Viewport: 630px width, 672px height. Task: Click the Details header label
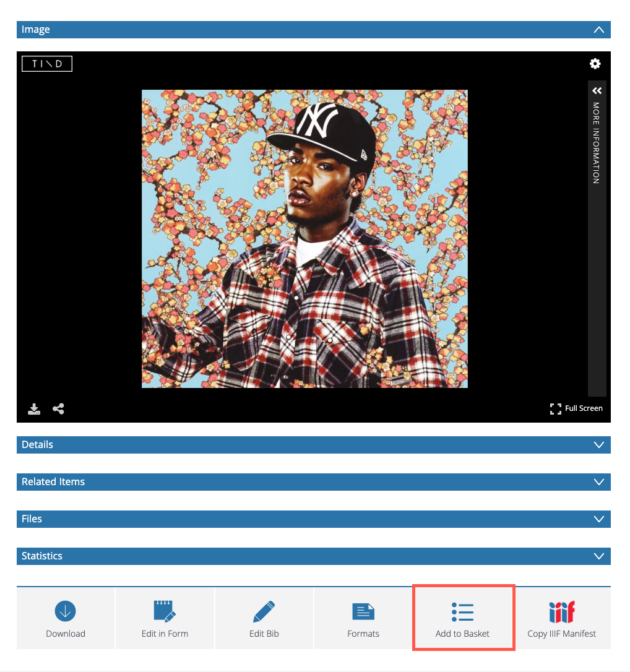click(37, 445)
